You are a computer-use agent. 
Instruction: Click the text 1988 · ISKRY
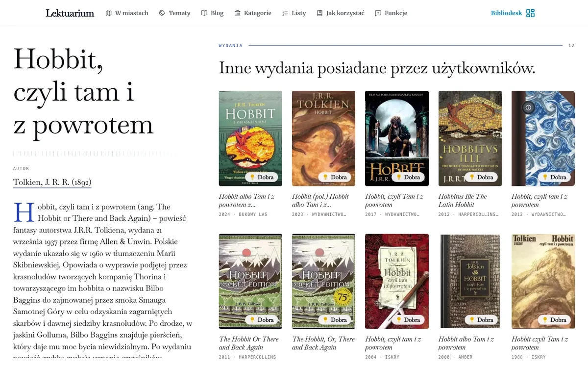coord(529,357)
